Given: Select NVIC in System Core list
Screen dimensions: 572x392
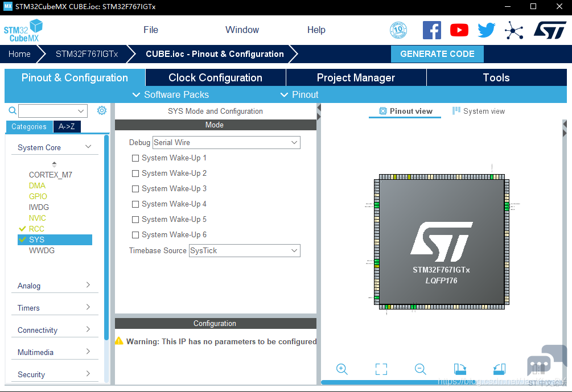Looking at the screenshot, I should point(38,218).
